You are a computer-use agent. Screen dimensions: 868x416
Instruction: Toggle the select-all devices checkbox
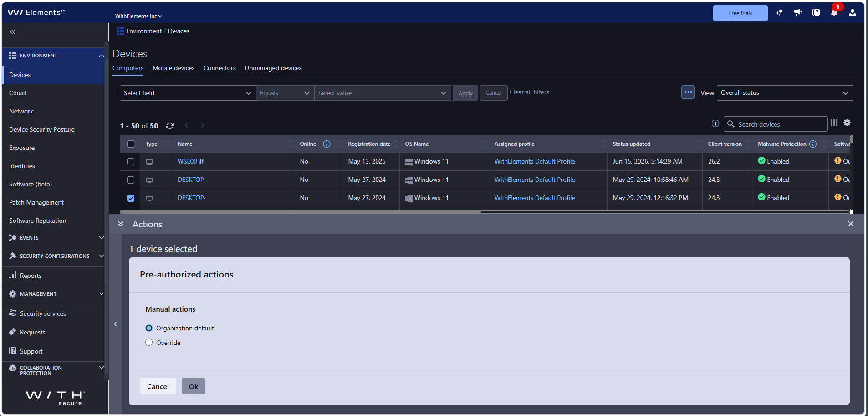[131, 144]
